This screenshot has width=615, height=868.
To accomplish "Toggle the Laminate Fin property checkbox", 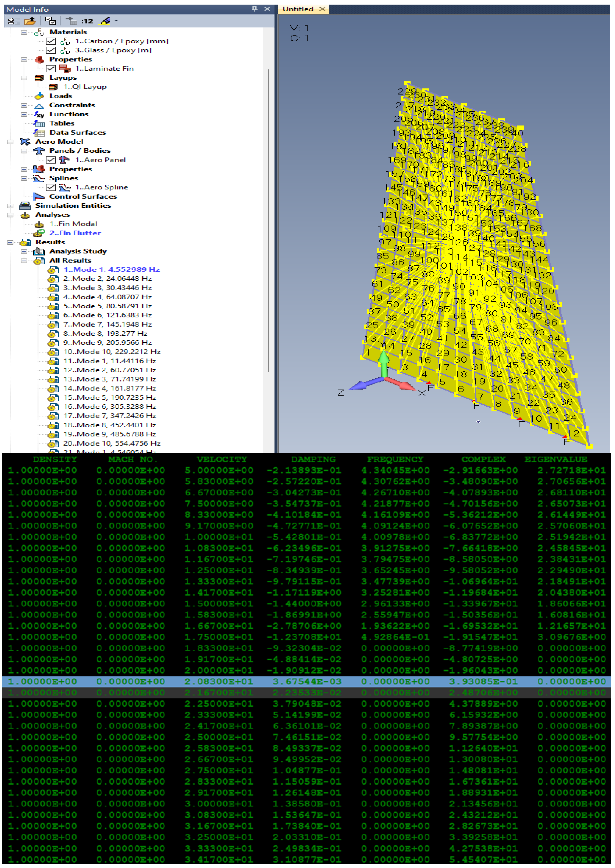I will [x=51, y=68].
